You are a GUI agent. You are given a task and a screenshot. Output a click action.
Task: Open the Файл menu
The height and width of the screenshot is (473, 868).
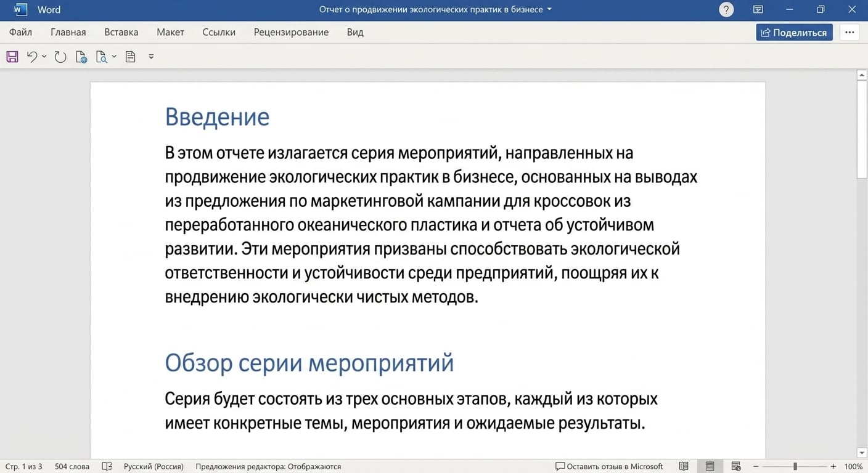pos(20,32)
